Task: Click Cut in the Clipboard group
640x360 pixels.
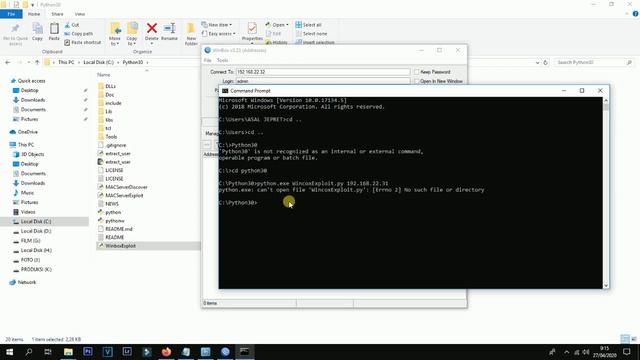Action: (x=72, y=25)
